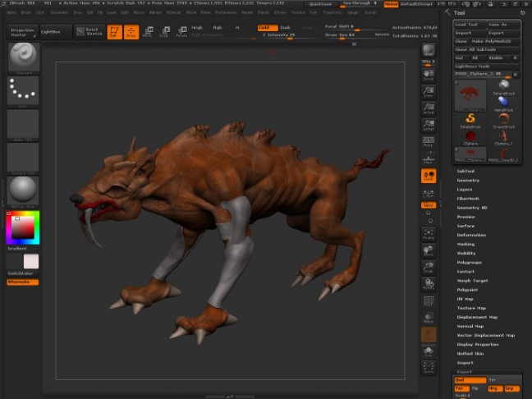Toggle the Floor grid button

click(x=429, y=158)
